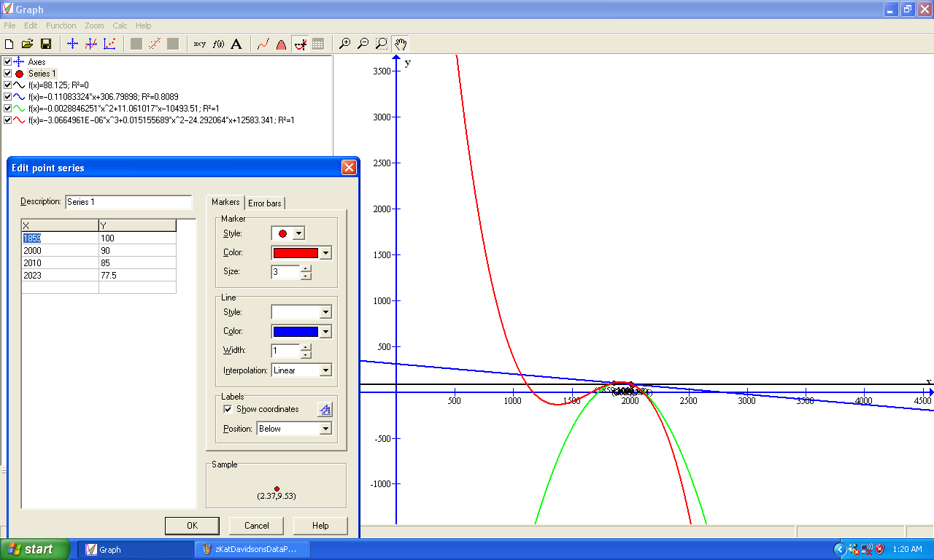
Task: Open the Calc menu
Action: (x=120, y=26)
